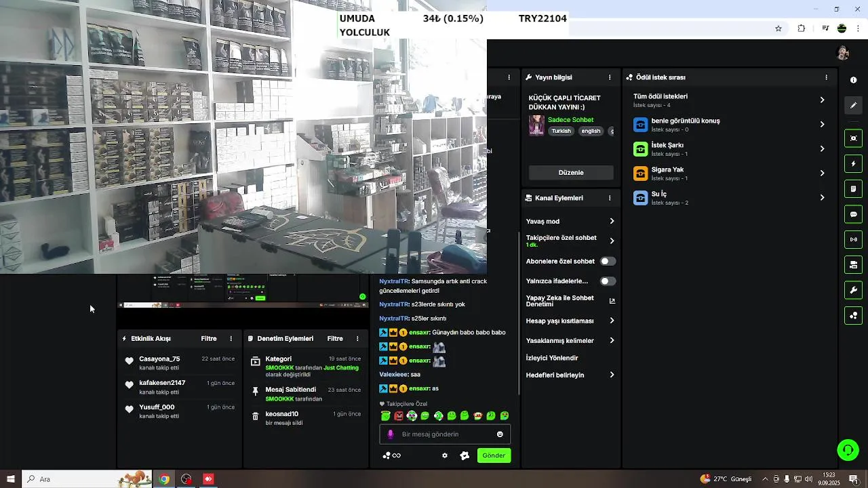Screen dimensions: 868x488
Task: Click the Turkish language tag
Action: click(x=561, y=131)
